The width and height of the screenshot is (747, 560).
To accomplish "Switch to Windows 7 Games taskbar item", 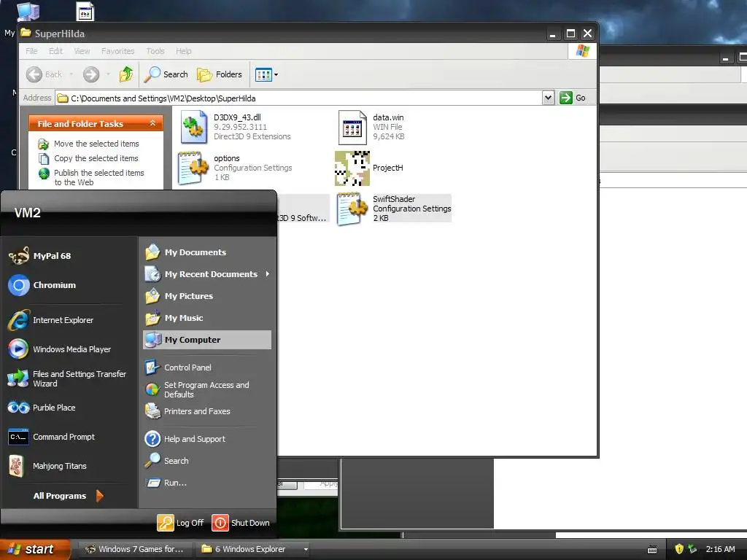I will [x=135, y=549].
